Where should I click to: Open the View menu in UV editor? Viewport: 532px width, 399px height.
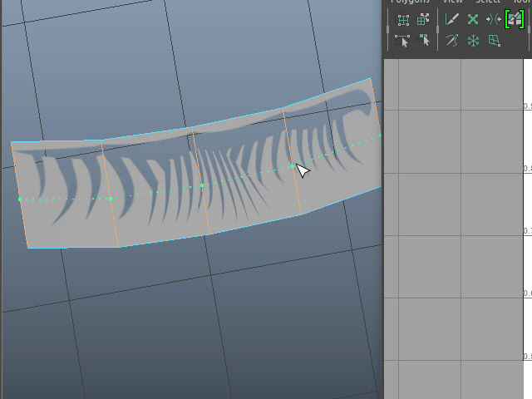452,2
